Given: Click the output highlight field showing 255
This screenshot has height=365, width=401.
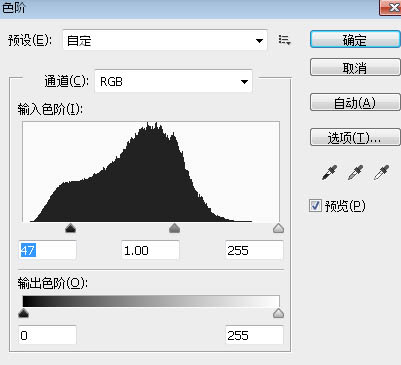Looking at the screenshot, I should [254, 335].
